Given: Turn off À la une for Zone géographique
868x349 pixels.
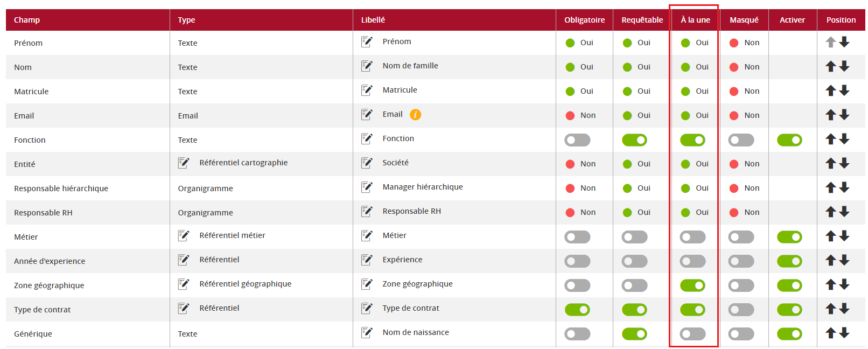Looking at the screenshot, I should pyautogui.click(x=692, y=285).
